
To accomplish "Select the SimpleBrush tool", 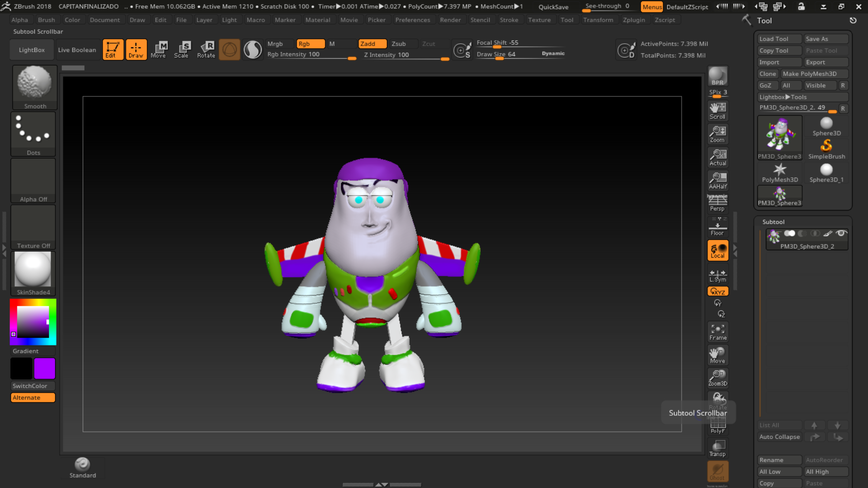I will coord(826,150).
